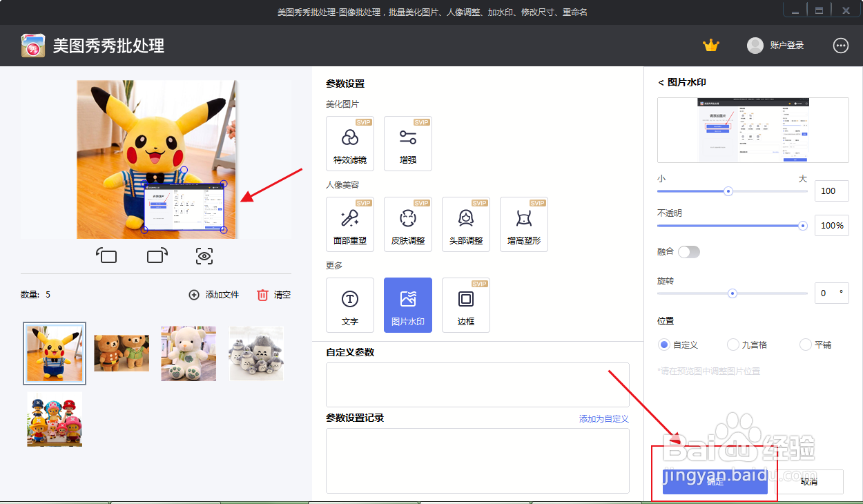Adjust the 旋转 rotation slider
Viewport: 863px width, 504px height.
[x=733, y=293]
